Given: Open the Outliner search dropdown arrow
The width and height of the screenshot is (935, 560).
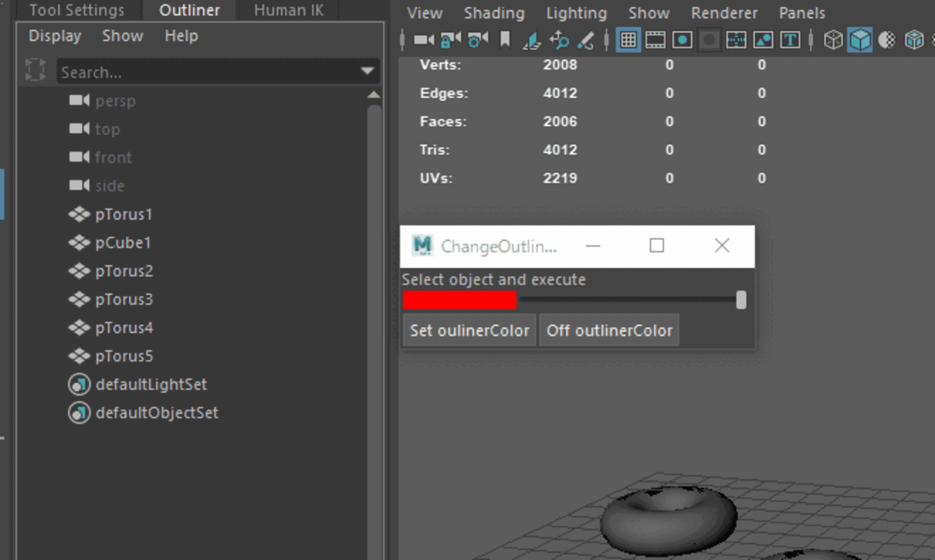Looking at the screenshot, I should [x=368, y=71].
